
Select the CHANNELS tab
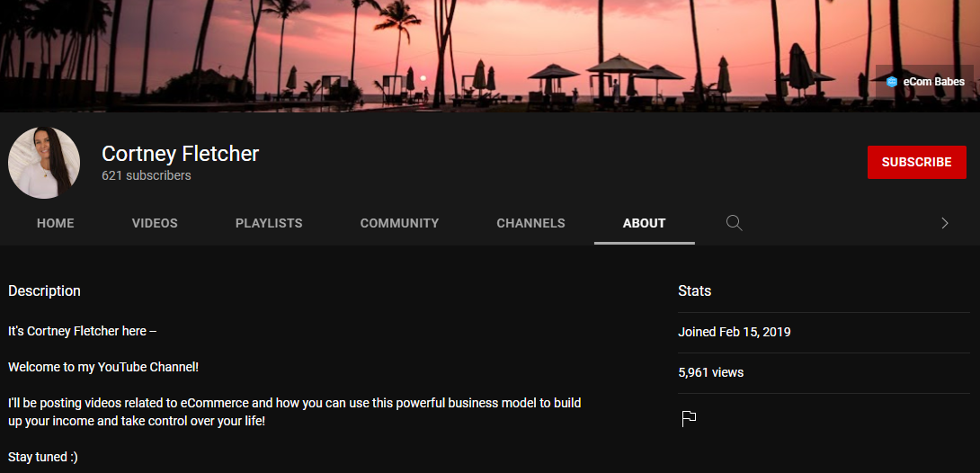(x=530, y=223)
